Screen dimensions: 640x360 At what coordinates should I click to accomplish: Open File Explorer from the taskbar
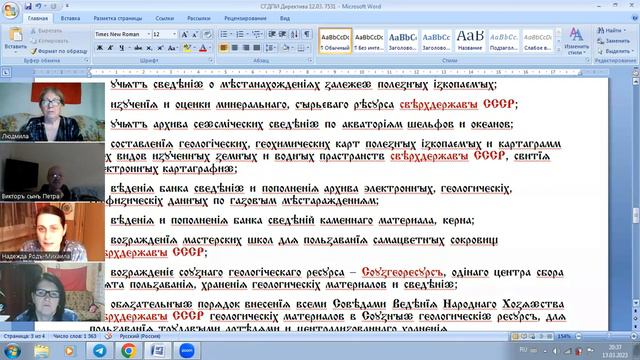(x=41, y=351)
